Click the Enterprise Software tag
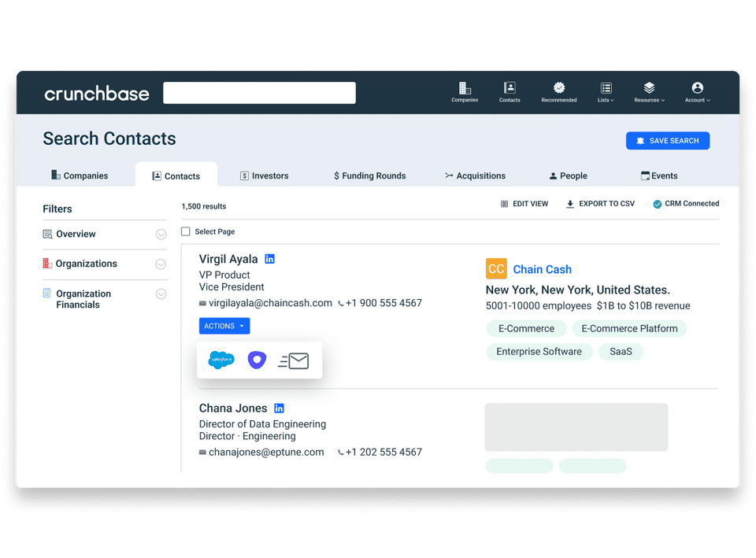 click(539, 352)
